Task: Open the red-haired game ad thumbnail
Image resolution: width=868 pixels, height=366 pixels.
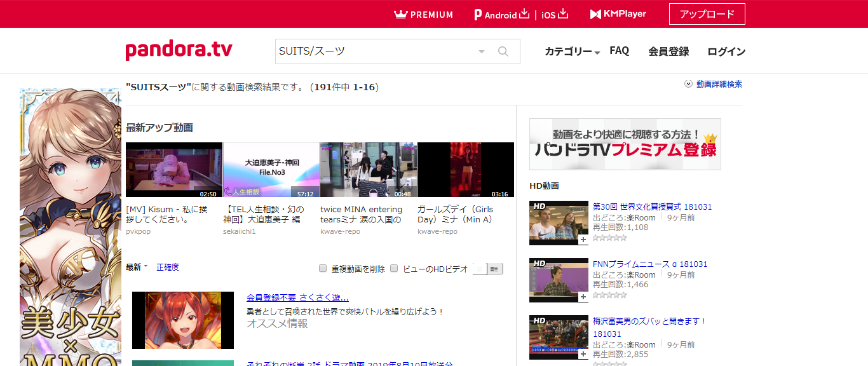Action: (x=183, y=320)
